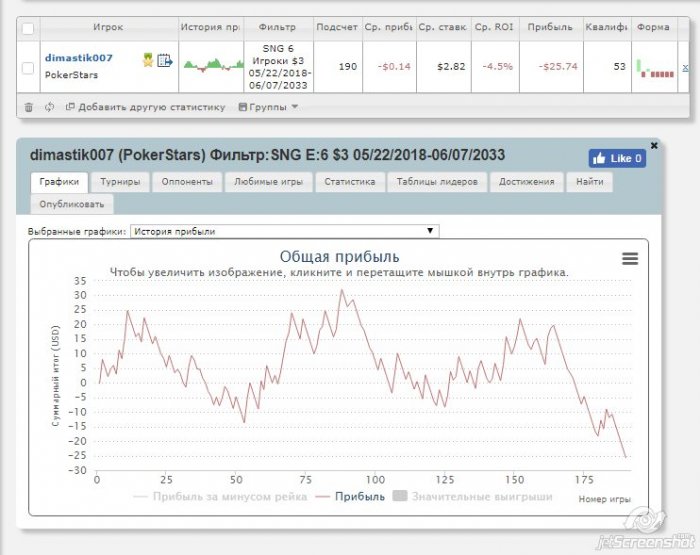This screenshot has height=555, width=700.
Task: Click the $2.82 average stake value
Action: click(451, 67)
